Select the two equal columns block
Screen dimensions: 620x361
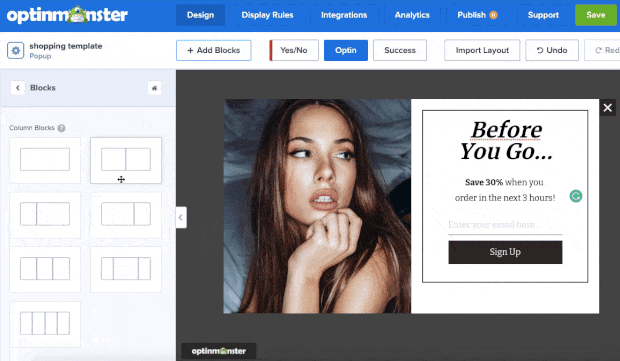point(126,160)
